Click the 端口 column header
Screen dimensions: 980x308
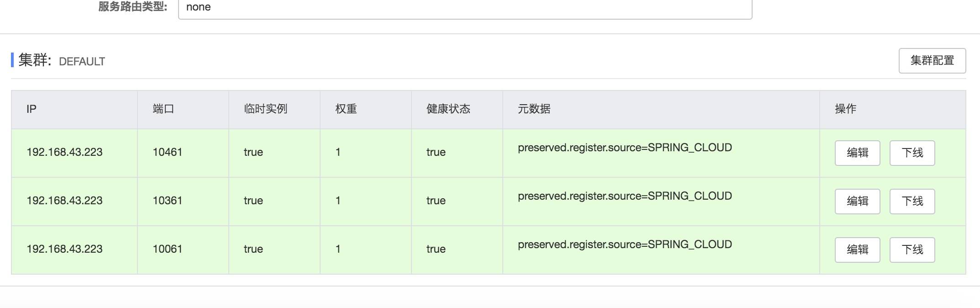click(x=163, y=109)
